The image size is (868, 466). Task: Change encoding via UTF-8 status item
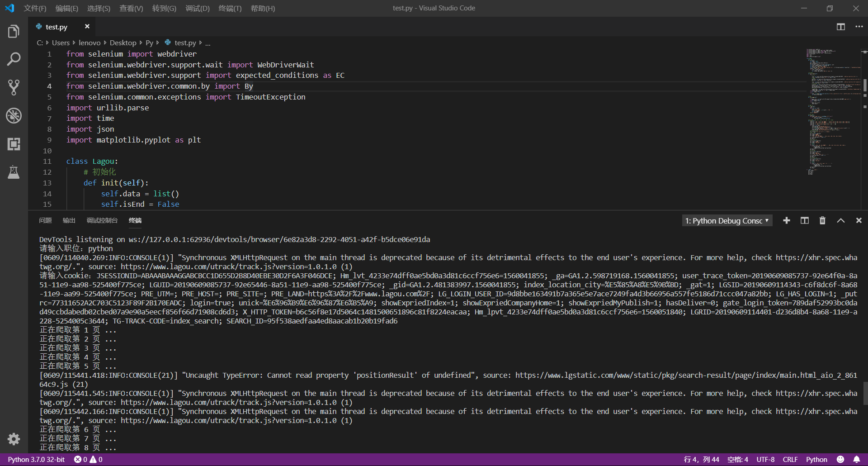(765, 459)
